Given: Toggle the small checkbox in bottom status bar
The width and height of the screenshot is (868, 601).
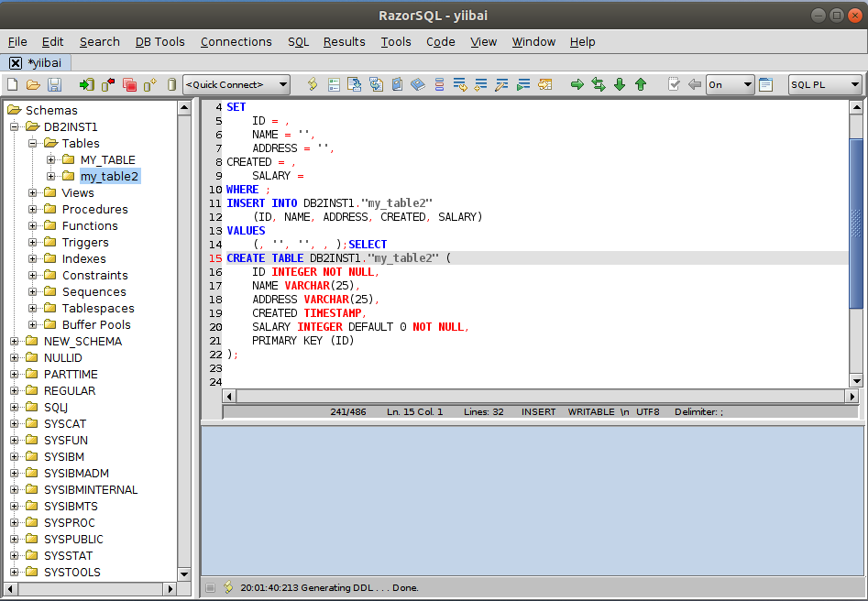Looking at the screenshot, I should click(211, 587).
